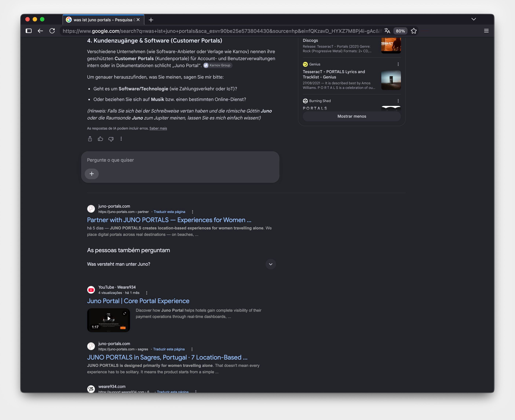Click the juno-portals partner result favicon

coord(91,209)
